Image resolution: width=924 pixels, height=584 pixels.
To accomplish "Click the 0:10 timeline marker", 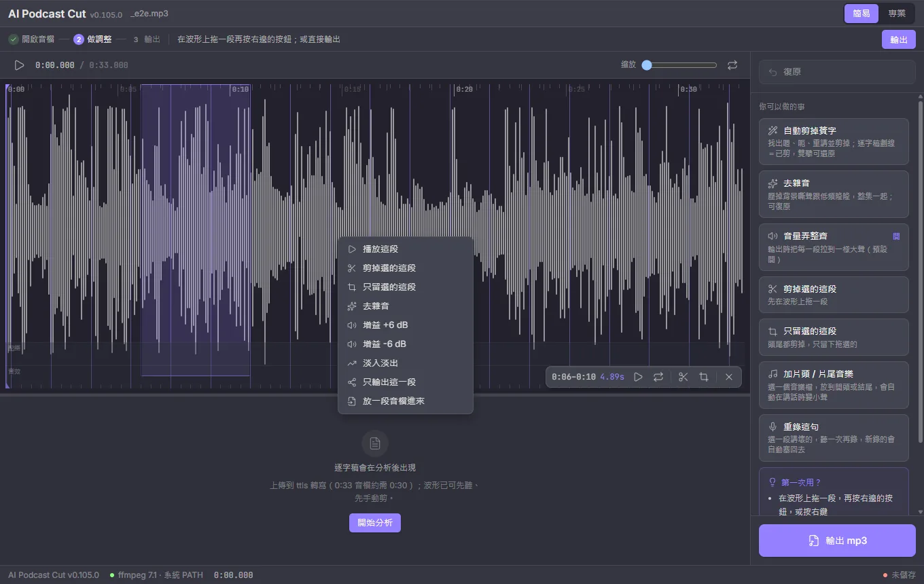I will (240, 90).
